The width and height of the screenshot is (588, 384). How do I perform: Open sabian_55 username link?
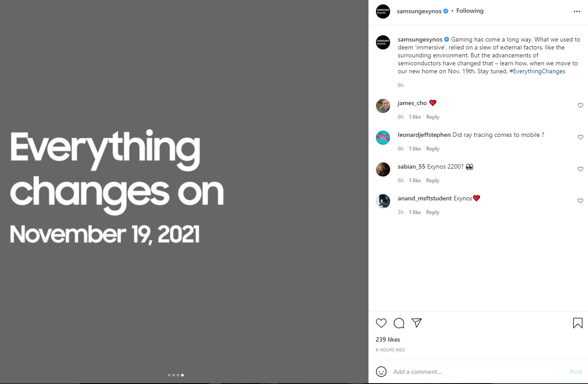(x=411, y=167)
